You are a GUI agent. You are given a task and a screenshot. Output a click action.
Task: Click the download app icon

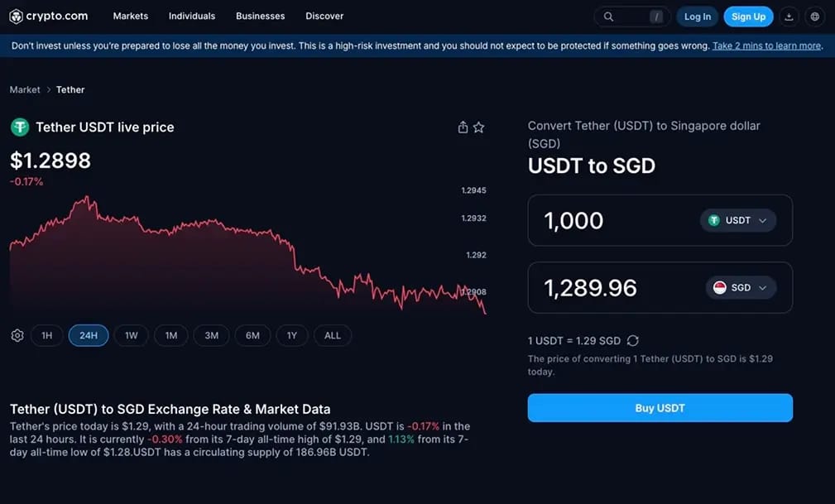point(789,17)
